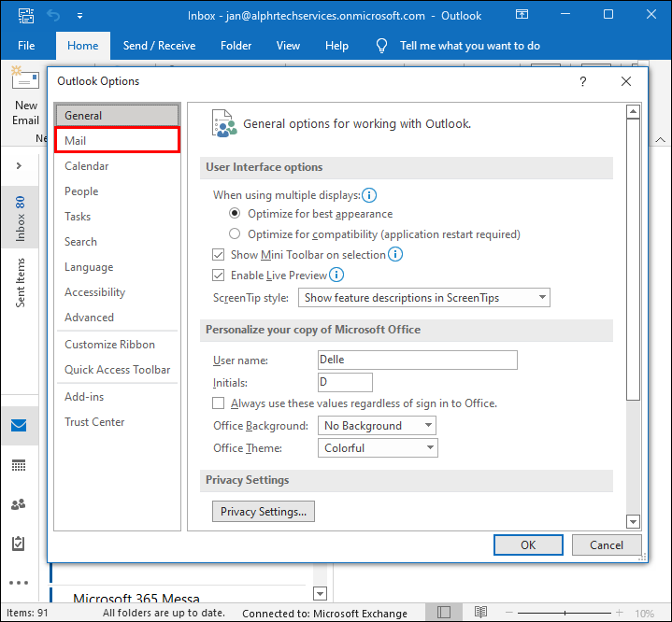Switch to the View ribbon tab
This screenshot has width=672, height=622.
[288, 46]
